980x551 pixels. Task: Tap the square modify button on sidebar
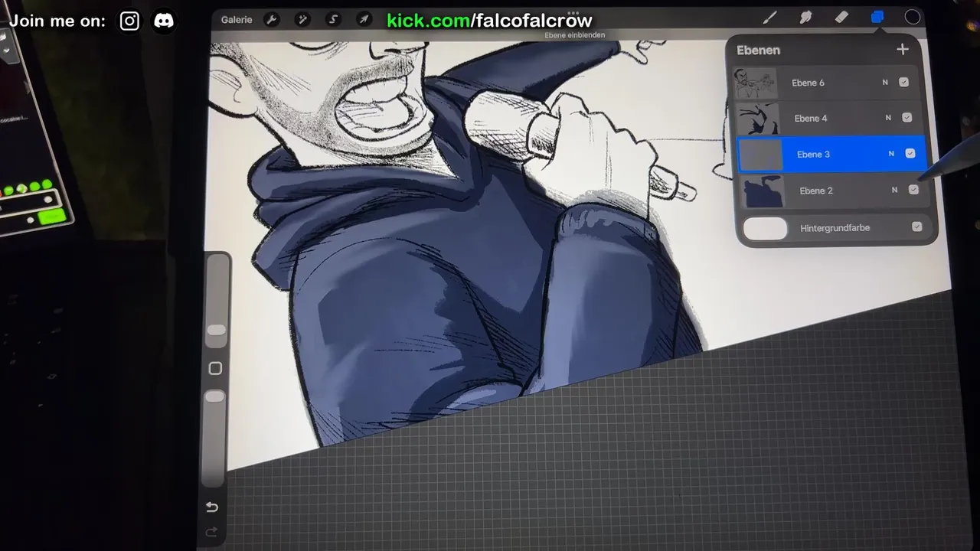pyautogui.click(x=215, y=368)
